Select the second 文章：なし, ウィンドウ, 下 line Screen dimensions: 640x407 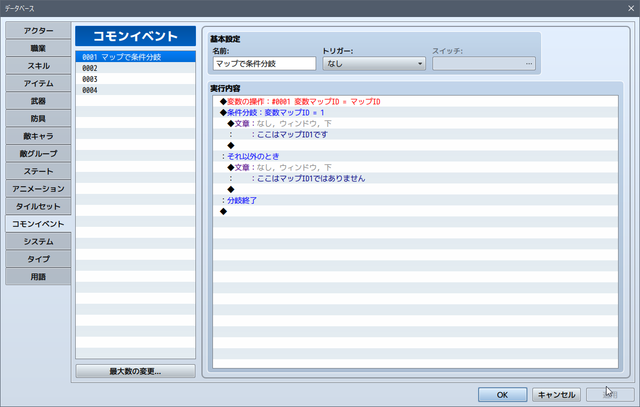[416, 167]
